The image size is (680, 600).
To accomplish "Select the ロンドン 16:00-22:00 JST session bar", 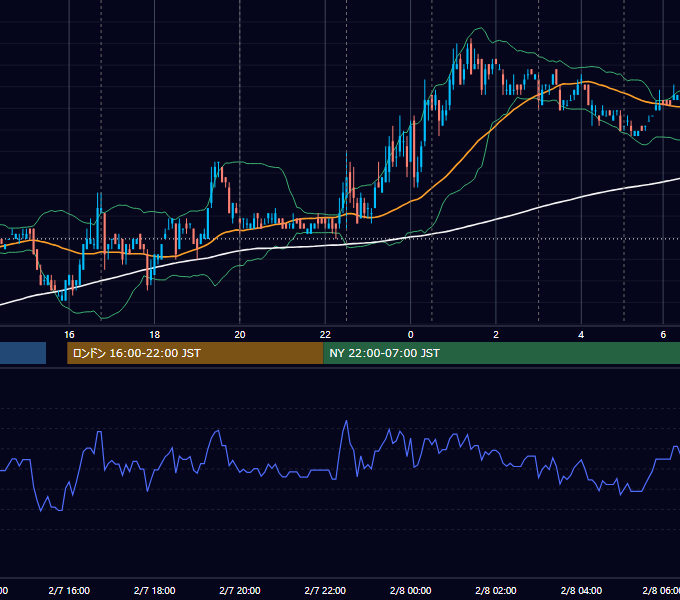I will tap(195, 353).
